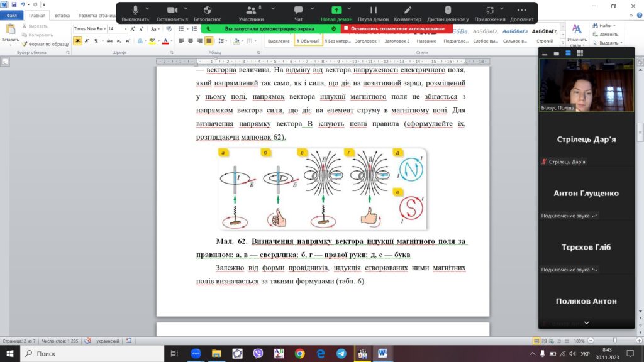The height and width of the screenshot is (362, 644).
Task: Grow font size with the A-up icon
Action: tap(132, 29)
